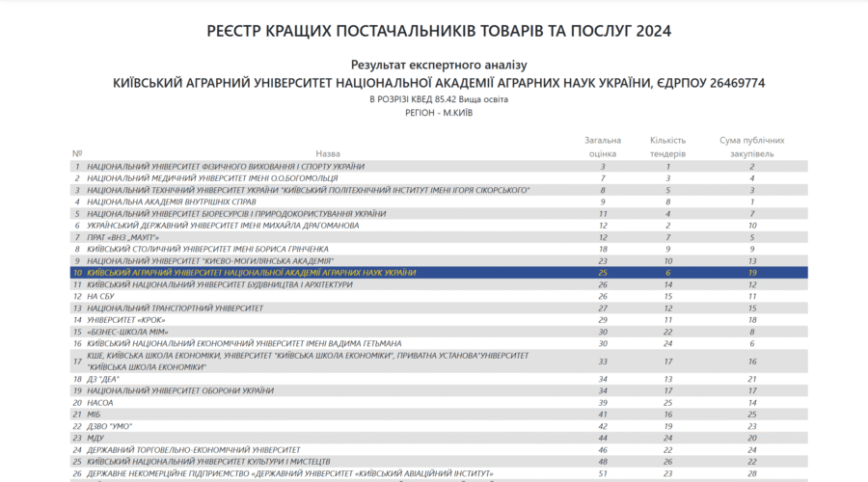
Task: Select row КИЇВСЬКИЙ НАЦІОНАЛЬНИЙ УНІВЕРСИТЕТ БУДІВНИЦТВА І АРХІТЕКТУРИ
Action: (x=439, y=284)
